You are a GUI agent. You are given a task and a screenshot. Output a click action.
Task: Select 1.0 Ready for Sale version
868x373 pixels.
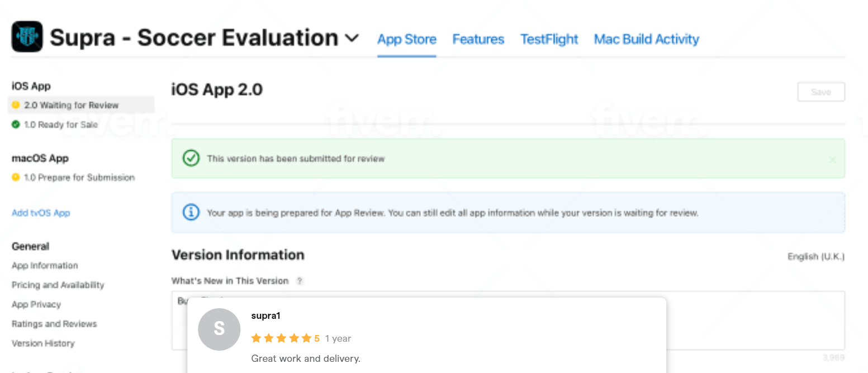[x=60, y=125]
